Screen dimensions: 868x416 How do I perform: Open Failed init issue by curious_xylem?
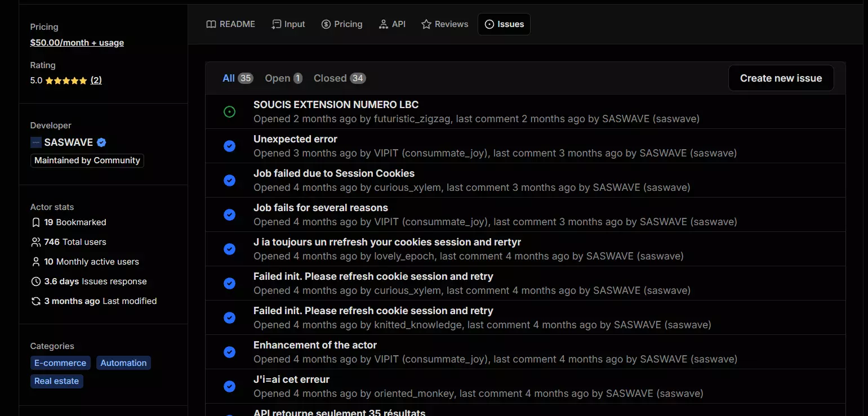(373, 276)
